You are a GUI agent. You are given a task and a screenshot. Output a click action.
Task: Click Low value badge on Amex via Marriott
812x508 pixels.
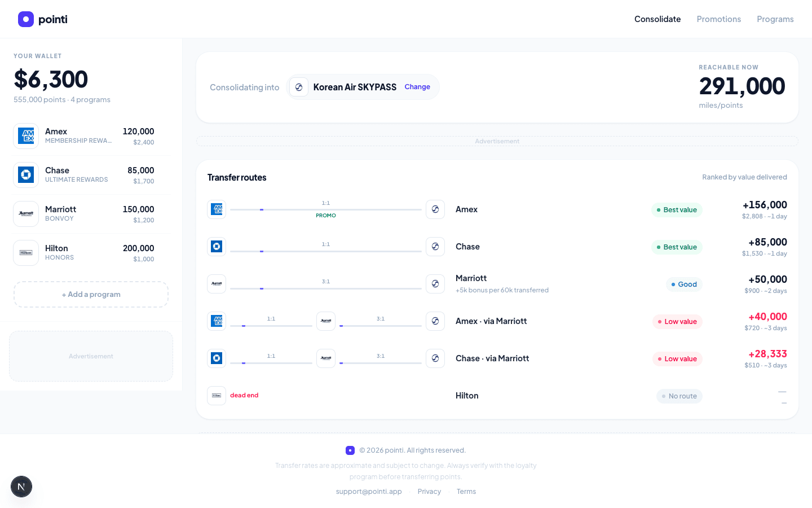[677, 322]
